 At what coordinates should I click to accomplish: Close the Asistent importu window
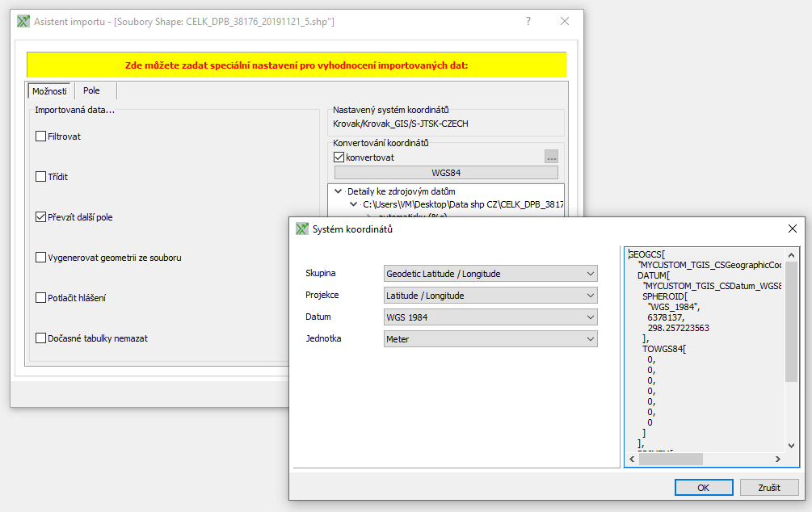click(565, 21)
